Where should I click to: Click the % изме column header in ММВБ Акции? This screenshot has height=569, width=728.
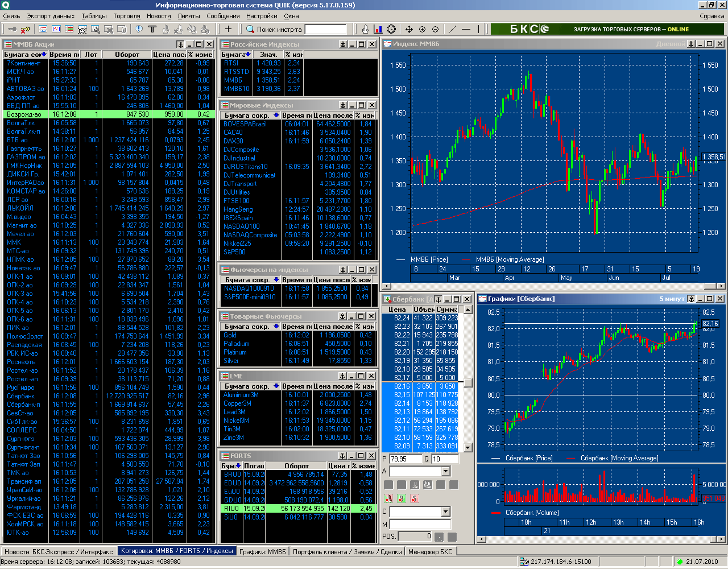199,55
